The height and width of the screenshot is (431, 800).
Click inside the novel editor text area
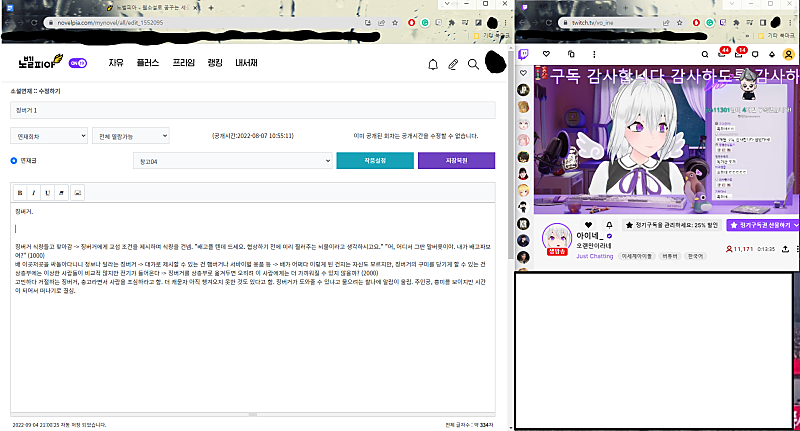(x=253, y=307)
